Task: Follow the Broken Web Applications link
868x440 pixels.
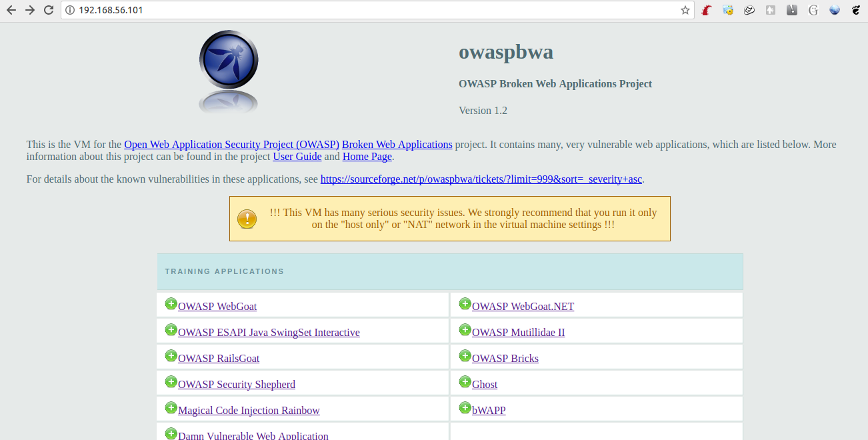Action: click(x=397, y=145)
